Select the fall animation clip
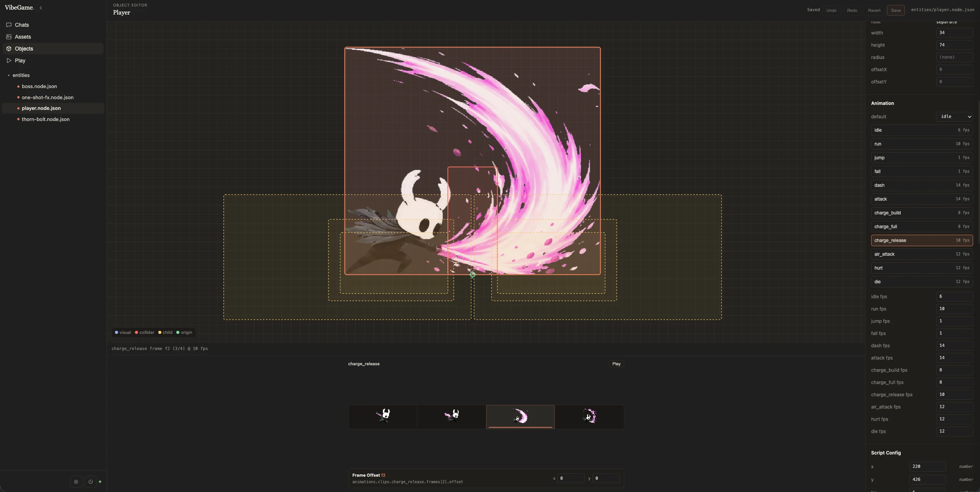980x492 pixels. (922, 172)
